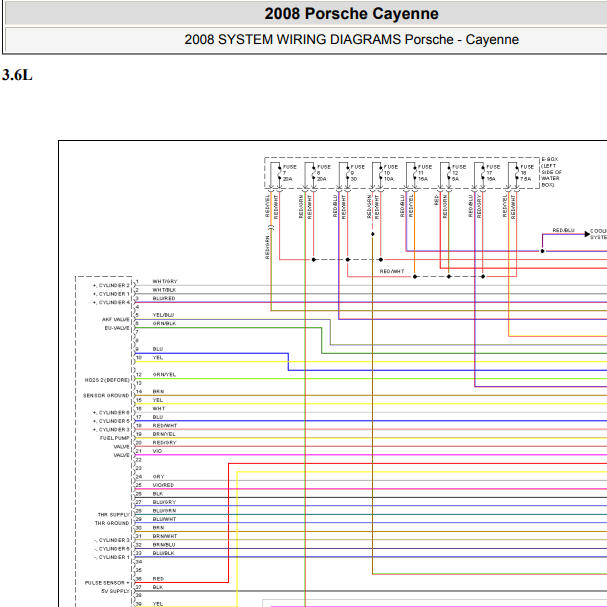The image size is (607, 607).
Task: Click the 'GRN/BLK' wire label at pin 6
Action: [164, 324]
